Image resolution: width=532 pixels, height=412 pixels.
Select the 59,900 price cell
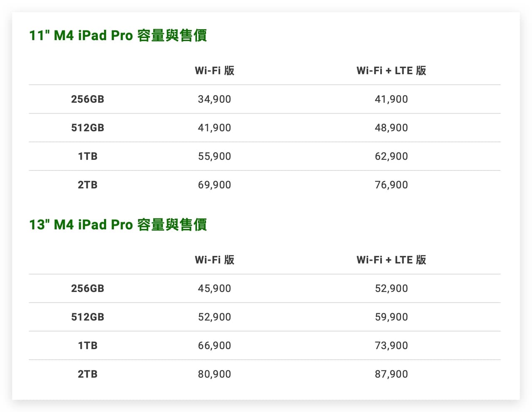(x=391, y=317)
